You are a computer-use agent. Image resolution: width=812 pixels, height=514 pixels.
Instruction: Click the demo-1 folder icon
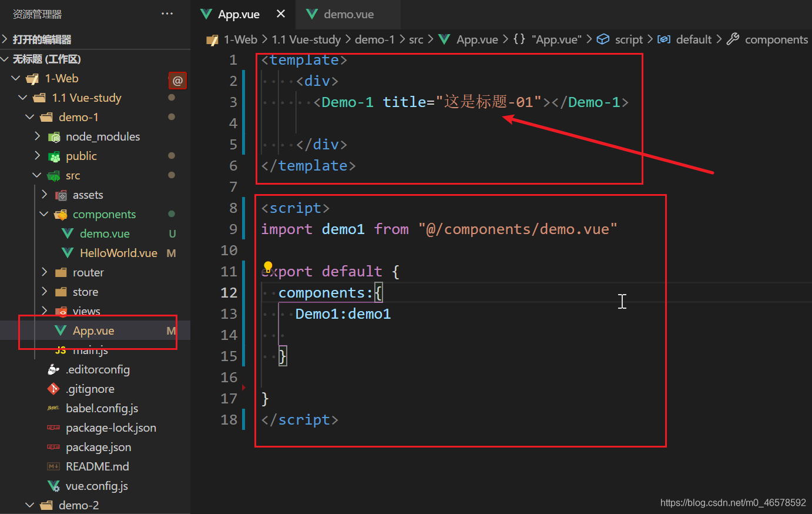46,117
